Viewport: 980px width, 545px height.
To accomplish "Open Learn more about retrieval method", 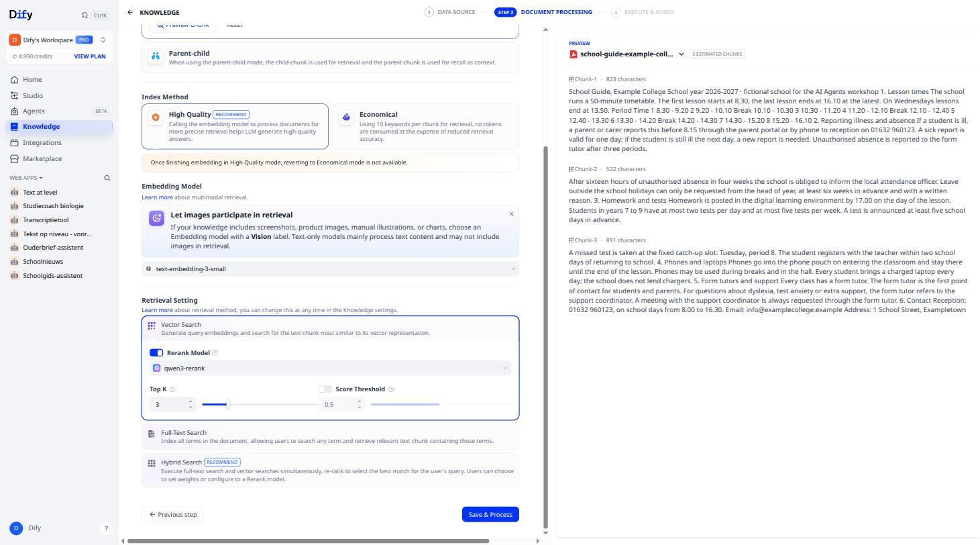I will coord(157,310).
